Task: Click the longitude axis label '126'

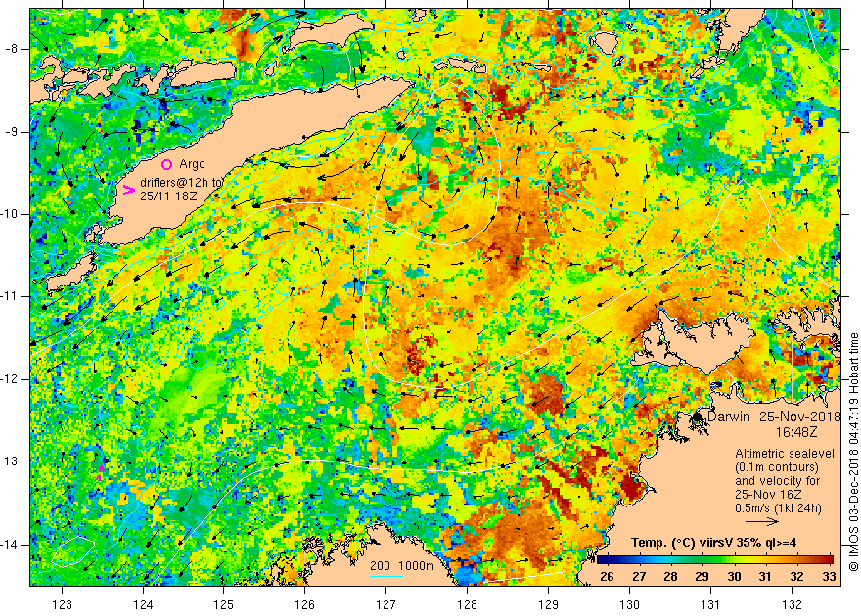Action: (304, 604)
